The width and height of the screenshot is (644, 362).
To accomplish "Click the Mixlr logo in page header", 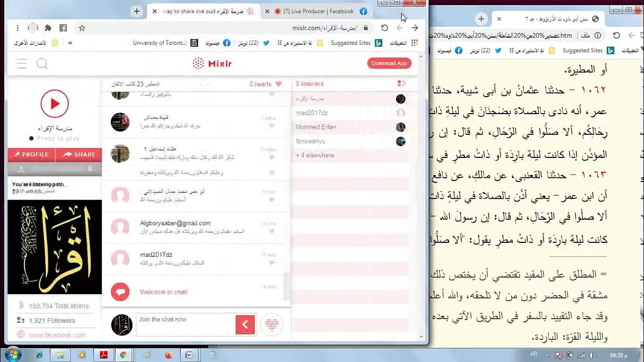I will (212, 63).
